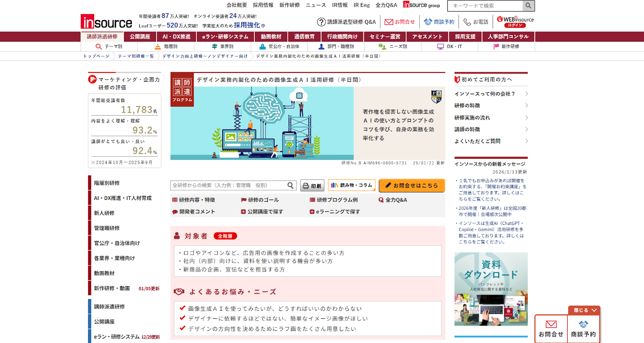Open news item about 2026年度「新人研修」
This screenshot has width=644, height=343.
(492, 212)
